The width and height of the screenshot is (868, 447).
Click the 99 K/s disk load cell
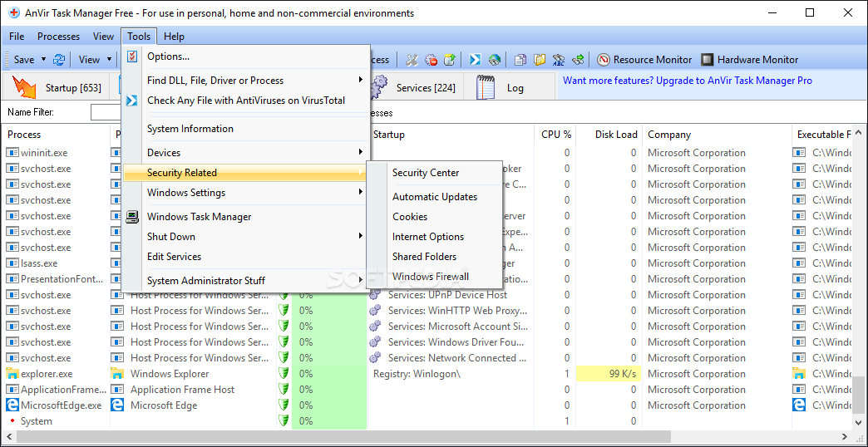(609, 373)
